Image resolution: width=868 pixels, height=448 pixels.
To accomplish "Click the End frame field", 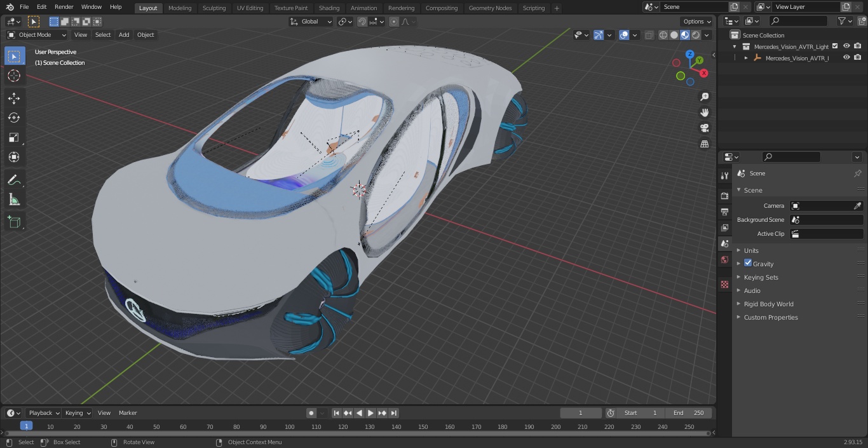I will click(689, 413).
